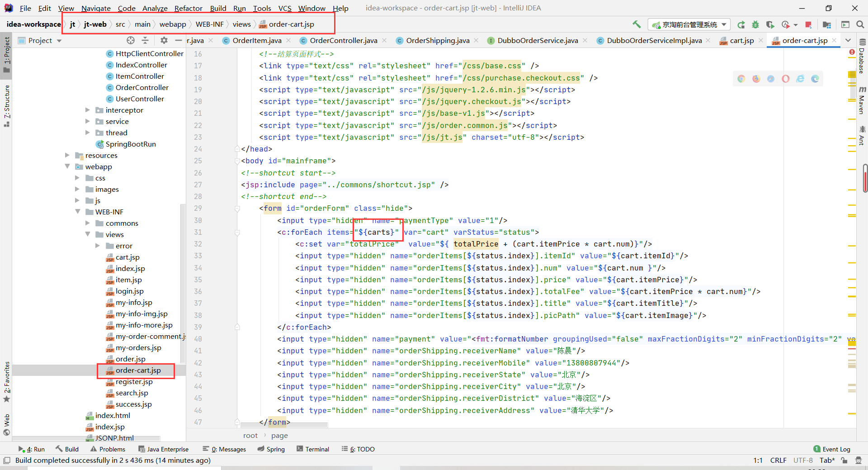Screen dimensions: 868x470
Task: Switch to the OrderController.java tab
Action: (344, 40)
